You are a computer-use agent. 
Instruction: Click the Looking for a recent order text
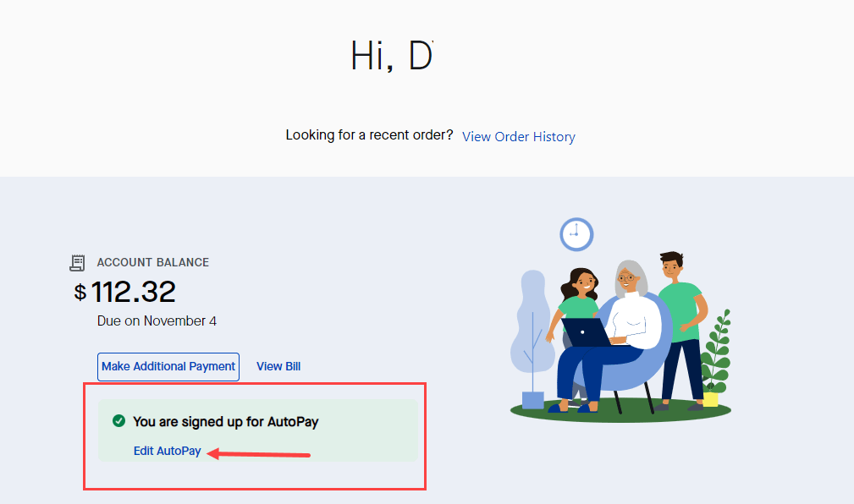(x=369, y=135)
